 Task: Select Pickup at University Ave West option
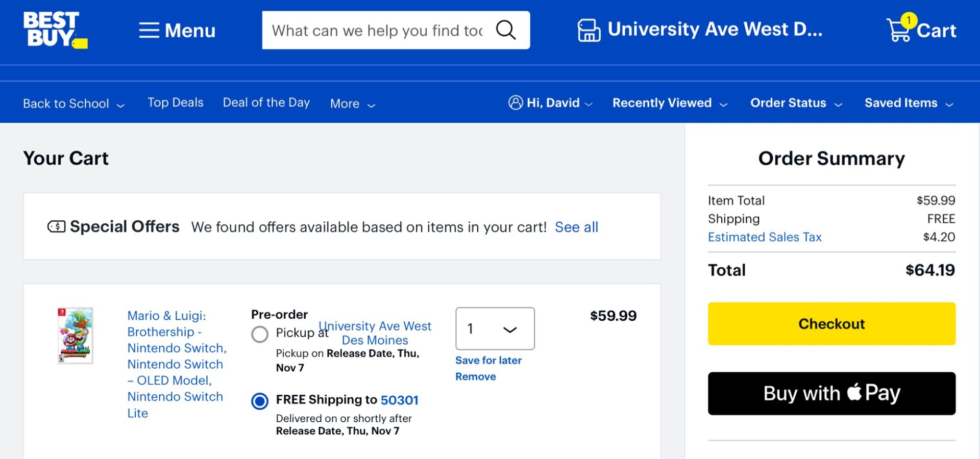(x=260, y=334)
